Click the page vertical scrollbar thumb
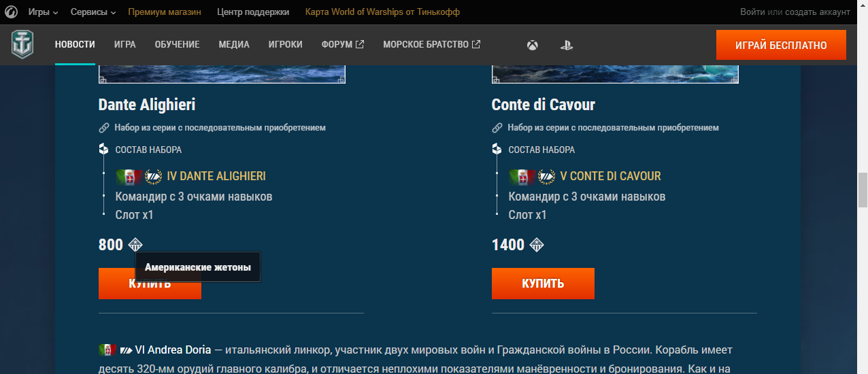This screenshot has height=374, width=868. [x=863, y=190]
